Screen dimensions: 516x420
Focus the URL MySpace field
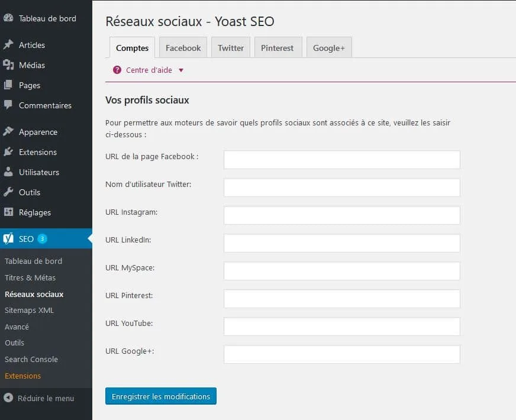342,271
